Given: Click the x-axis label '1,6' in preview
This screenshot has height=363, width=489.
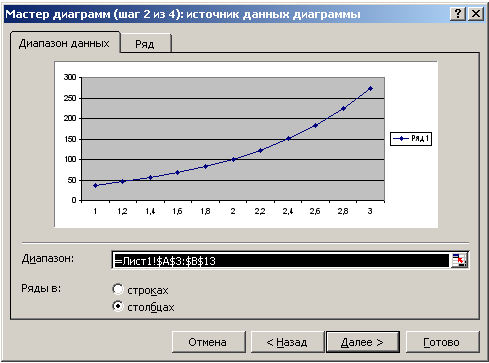Looking at the screenshot, I should pyautogui.click(x=177, y=211).
